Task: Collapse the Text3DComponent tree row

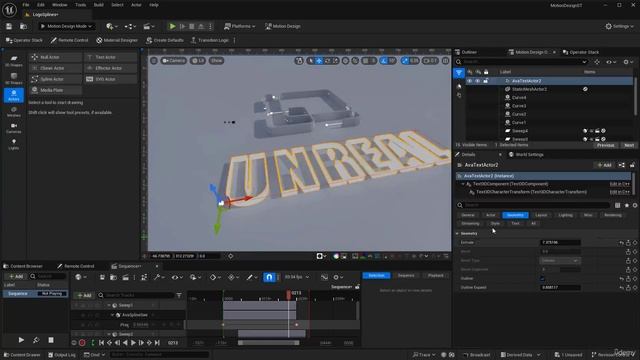Action: [x=463, y=184]
